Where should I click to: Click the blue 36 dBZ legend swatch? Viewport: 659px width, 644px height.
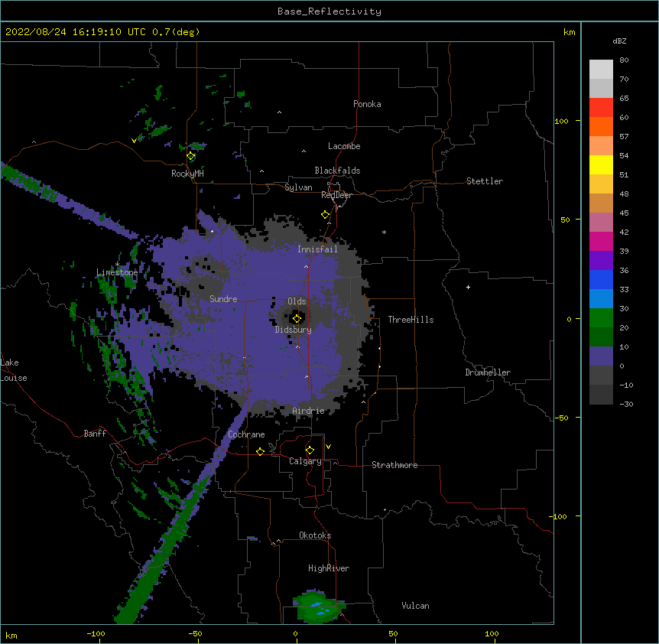601,279
